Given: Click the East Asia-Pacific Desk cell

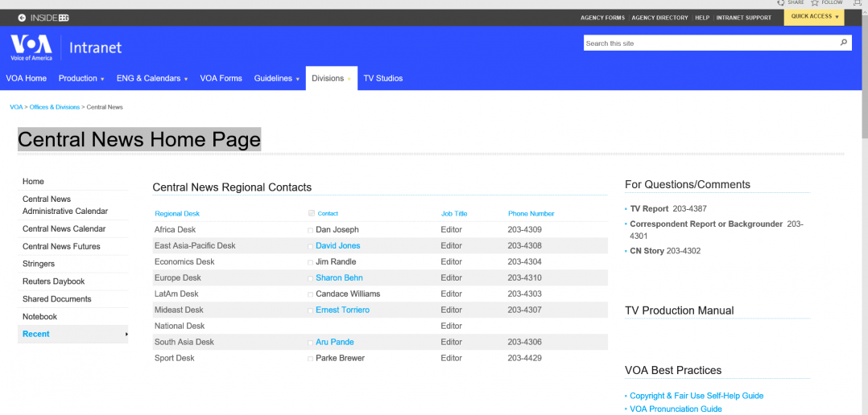Looking at the screenshot, I should point(195,246).
